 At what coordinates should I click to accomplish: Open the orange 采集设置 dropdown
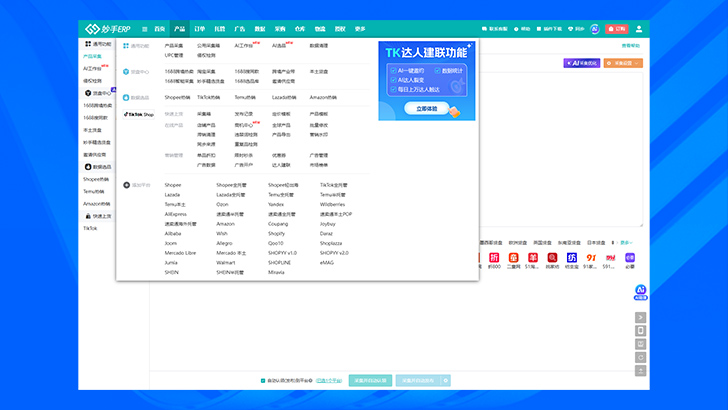(x=623, y=63)
